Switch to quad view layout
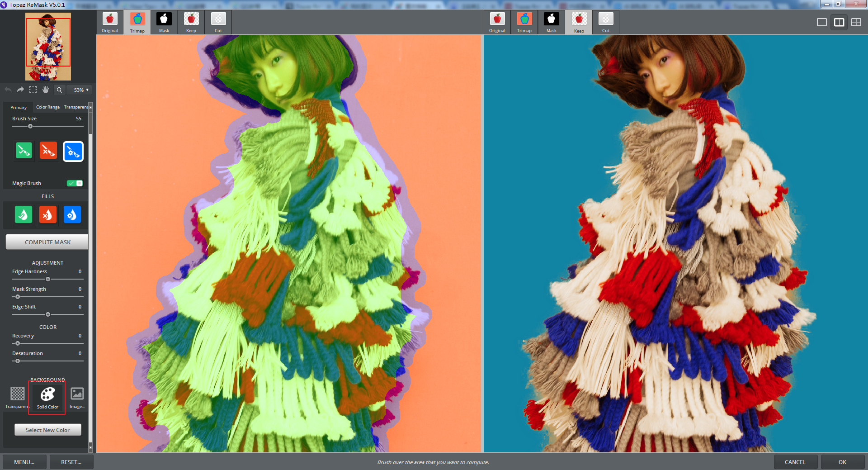Image resolution: width=868 pixels, height=470 pixels. point(856,22)
